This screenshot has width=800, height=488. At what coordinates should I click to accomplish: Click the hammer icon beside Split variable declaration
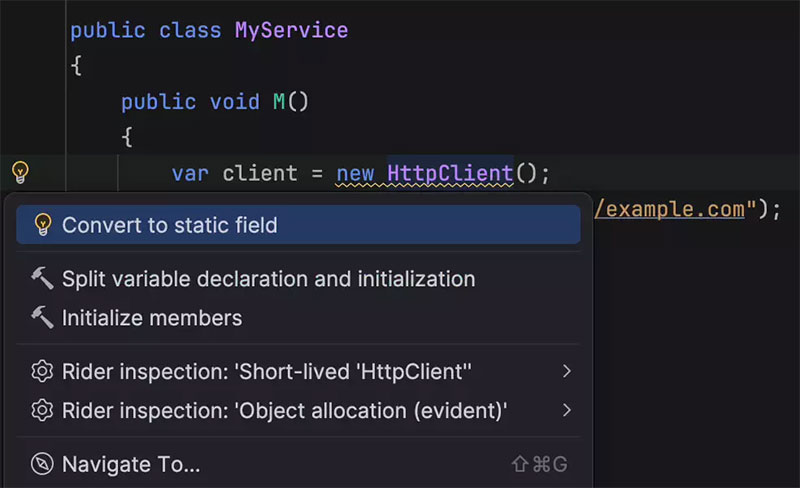coord(42,279)
